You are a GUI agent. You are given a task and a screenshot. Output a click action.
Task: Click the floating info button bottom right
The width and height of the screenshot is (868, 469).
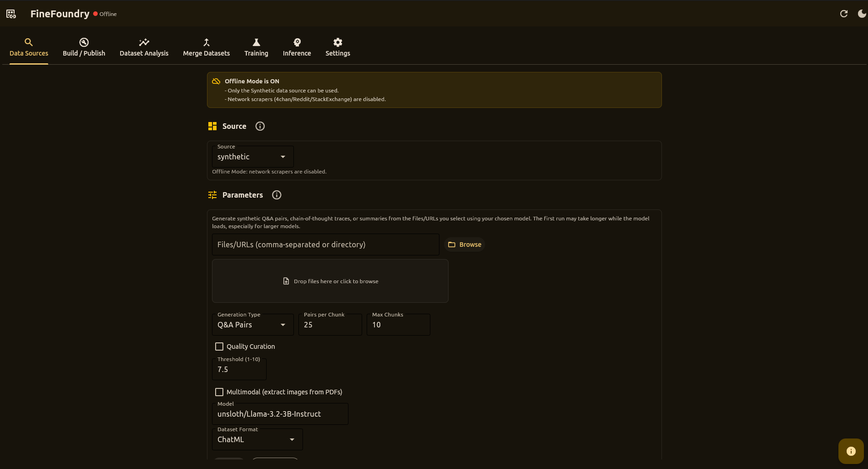point(850,451)
